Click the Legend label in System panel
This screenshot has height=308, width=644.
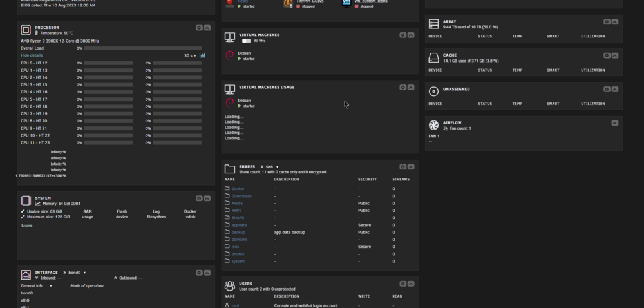click(x=26, y=226)
